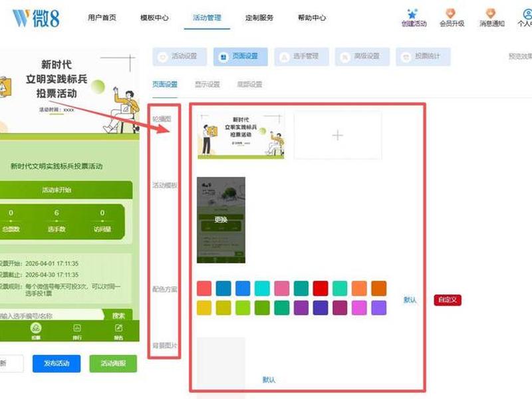Pick the indigo blue color swatch

(321, 308)
